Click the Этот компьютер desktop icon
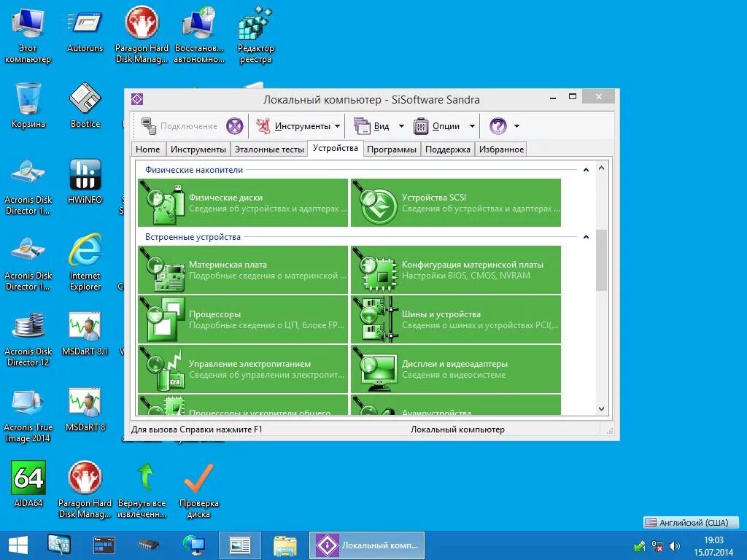 [28, 35]
